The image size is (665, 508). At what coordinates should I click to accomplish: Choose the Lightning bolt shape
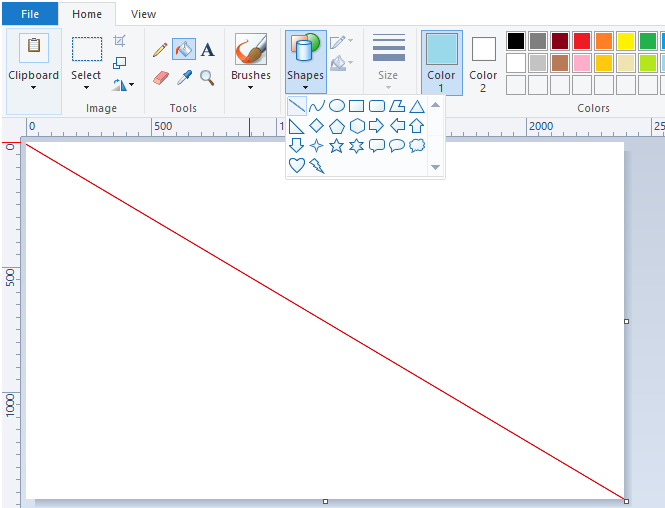click(x=316, y=165)
